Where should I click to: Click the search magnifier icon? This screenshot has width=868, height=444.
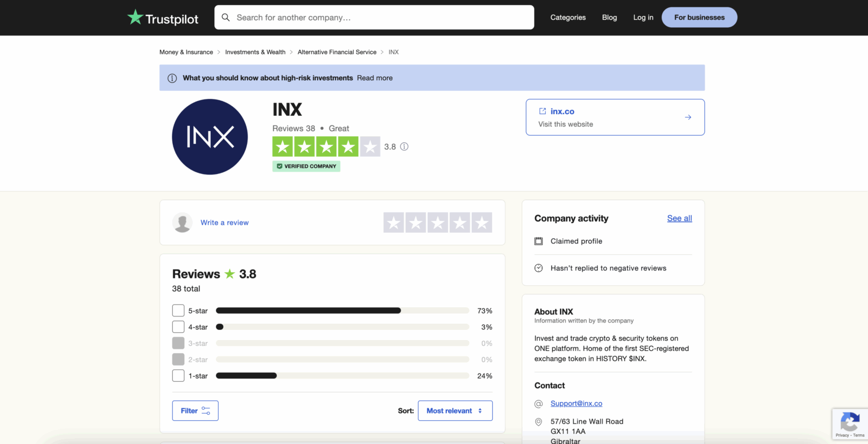[225, 17]
